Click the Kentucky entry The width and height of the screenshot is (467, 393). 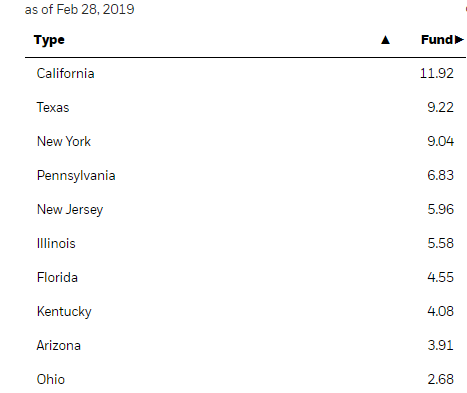[x=64, y=312]
